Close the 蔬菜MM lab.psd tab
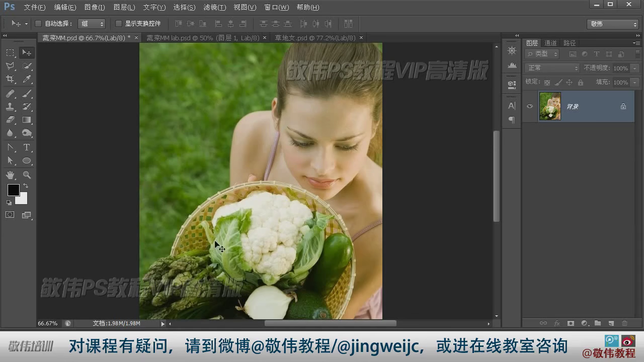Image resolution: width=644 pixels, height=362 pixels. click(265, 38)
